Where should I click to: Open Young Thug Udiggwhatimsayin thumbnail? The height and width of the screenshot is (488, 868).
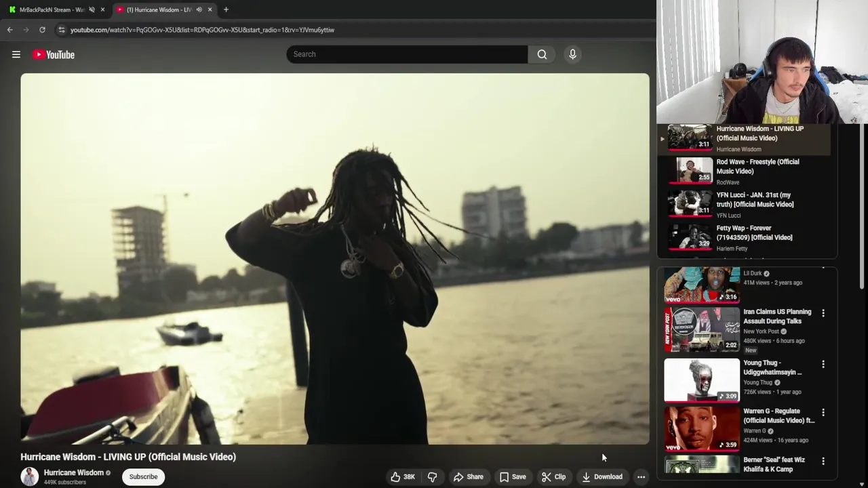[702, 380]
